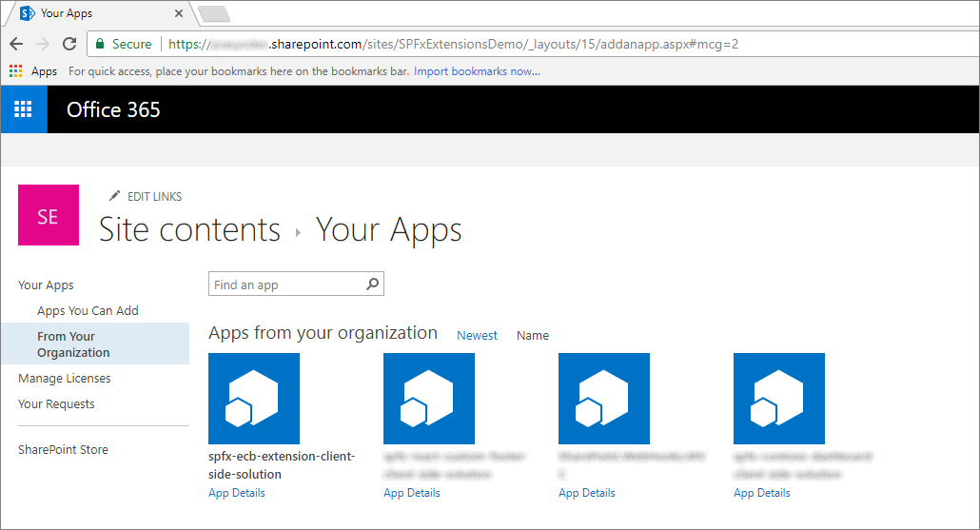Click the secure padlock icon in address bar
The image size is (980, 530).
pyautogui.click(x=100, y=44)
